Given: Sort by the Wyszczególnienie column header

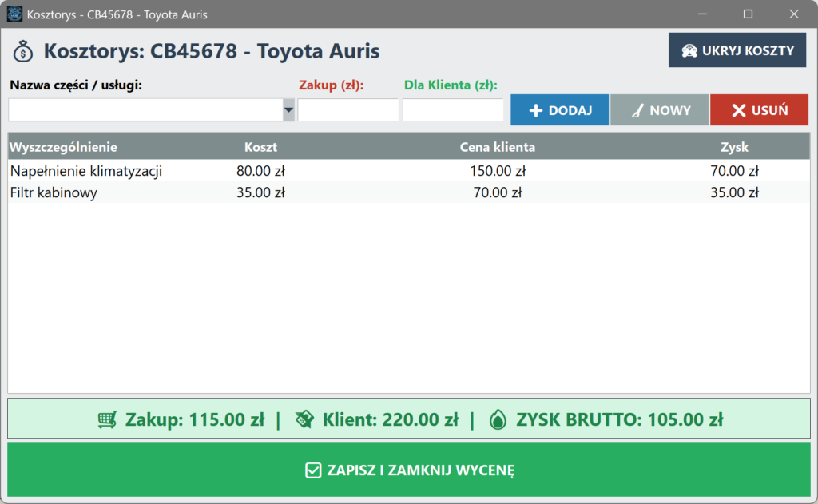Looking at the screenshot, I should tap(63, 147).
